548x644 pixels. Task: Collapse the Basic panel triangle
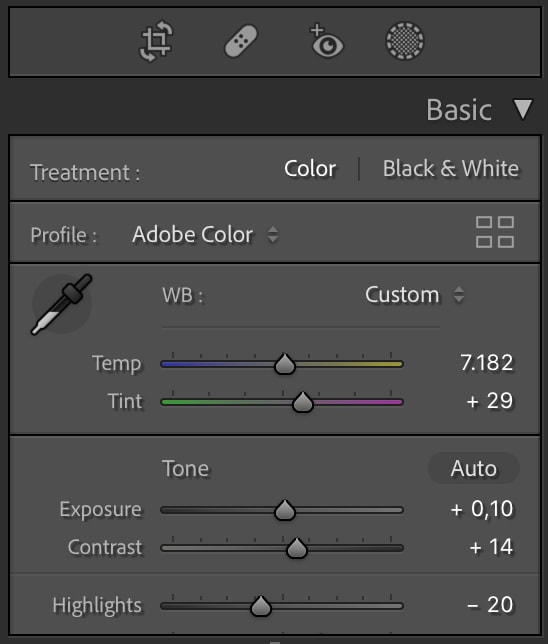tap(523, 109)
